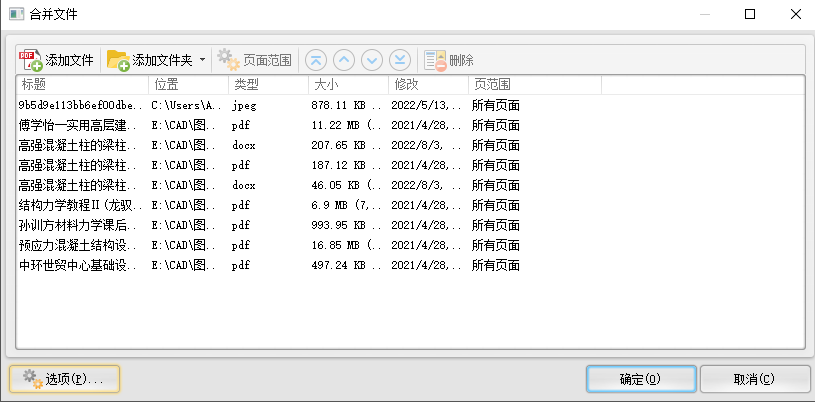This screenshot has height=402, width=815.
Task: Maximize the 合并文件 dialog window
Action: click(x=750, y=15)
